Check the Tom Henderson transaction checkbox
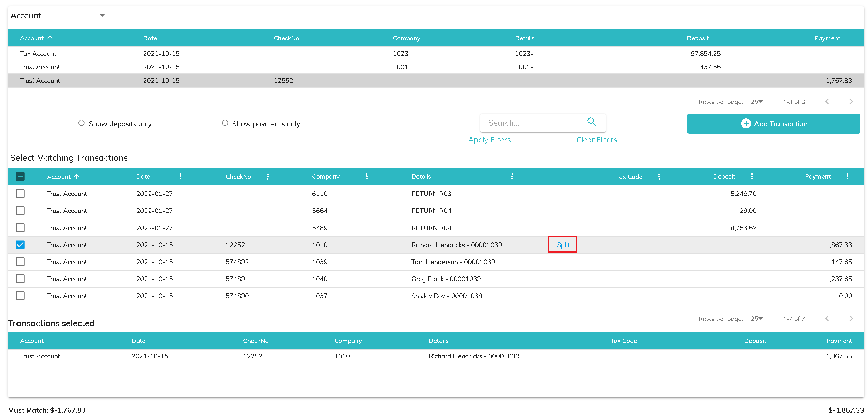Image resolution: width=868 pixels, height=416 pixels. tap(20, 262)
